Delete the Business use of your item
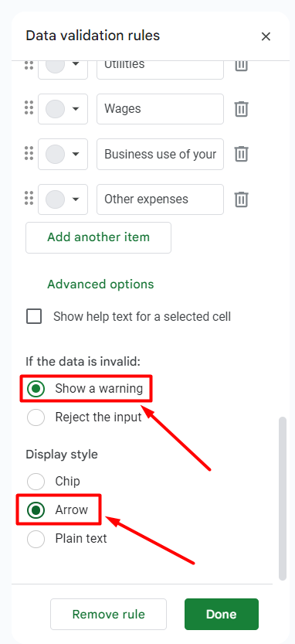295x644 pixels. click(x=241, y=154)
